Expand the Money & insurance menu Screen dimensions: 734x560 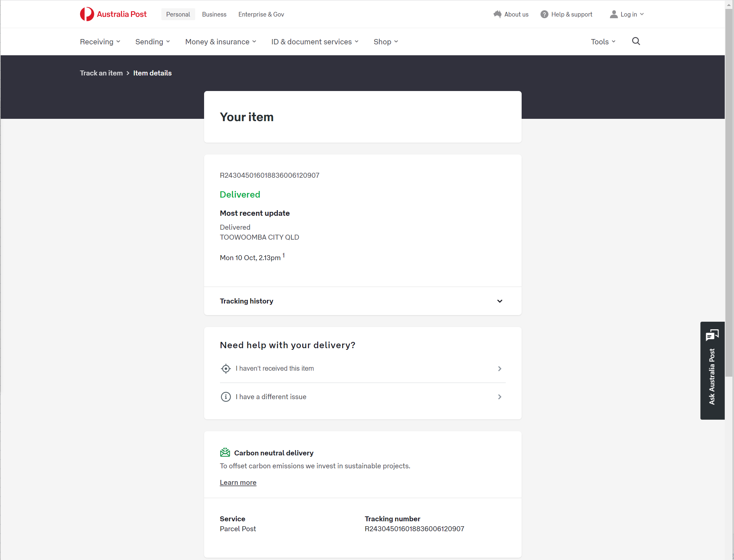tap(221, 42)
